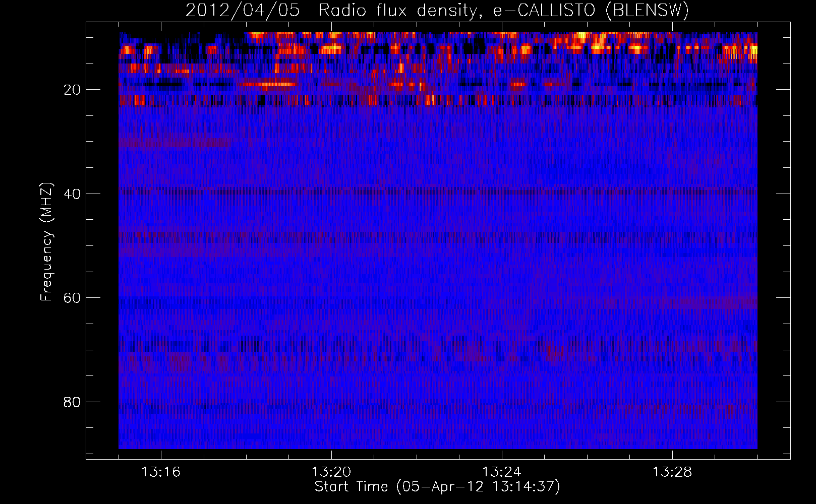Click the 'Start Time (05-Apr-12 13:14:37)' label
816x504 pixels.
[437, 487]
